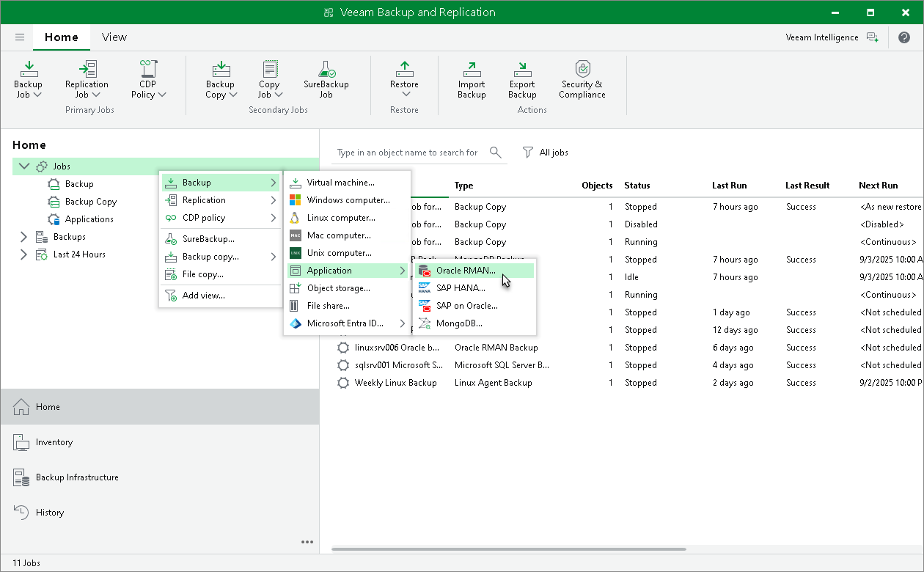Image resolution: width=924 pixels, height=572 pixels.
Task: Select the Jobs node in the tree
Action: (166, 166)
